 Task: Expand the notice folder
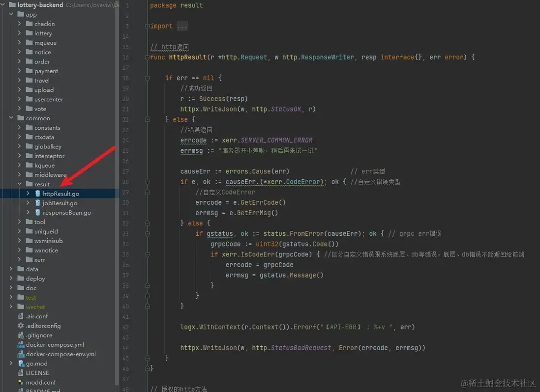pos(20,52)
